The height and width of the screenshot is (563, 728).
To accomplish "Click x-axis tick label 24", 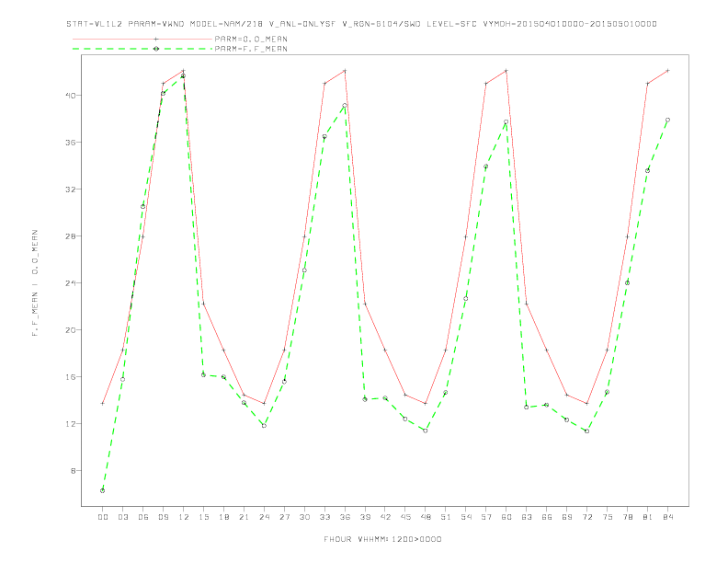I will point(264,517).
